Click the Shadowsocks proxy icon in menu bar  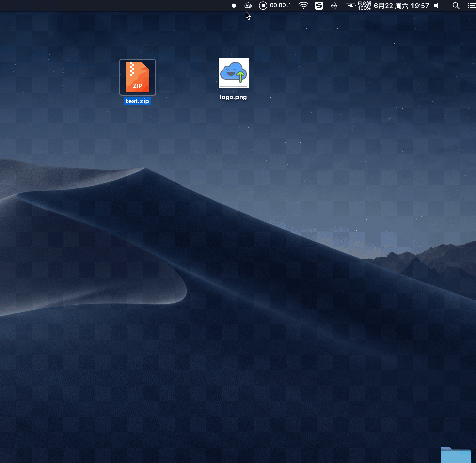(319, 5)
